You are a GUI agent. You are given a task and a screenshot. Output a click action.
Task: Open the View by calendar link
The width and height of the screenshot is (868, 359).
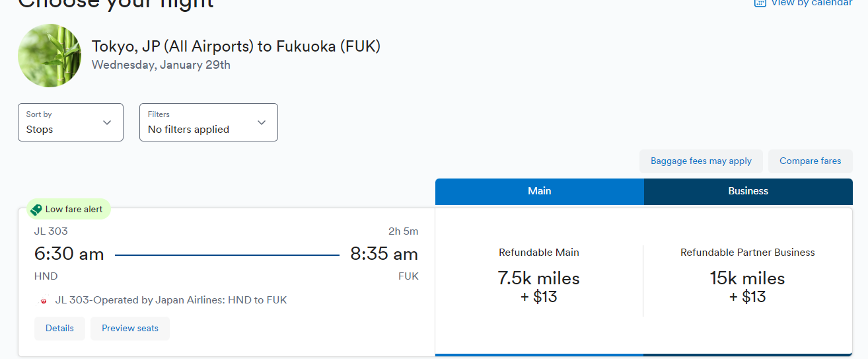click(811, 3)
